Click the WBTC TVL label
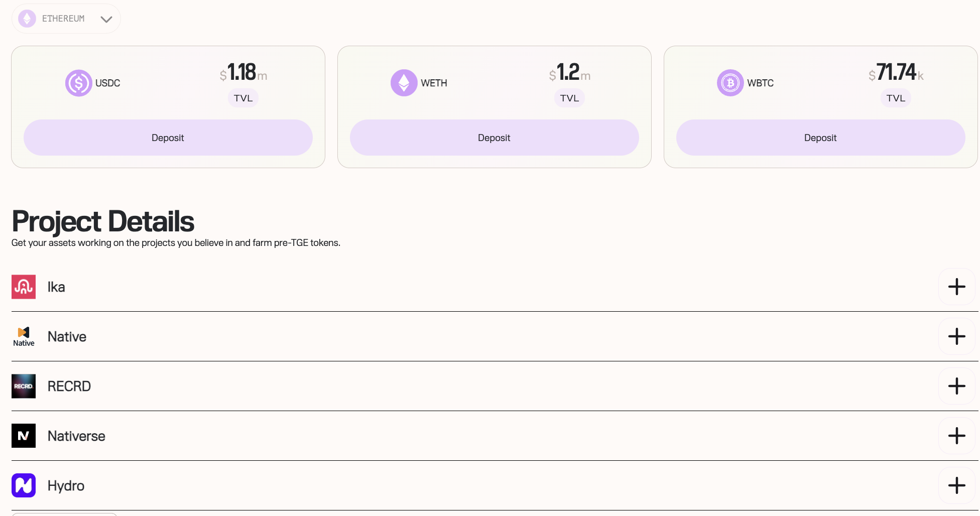Screen dimensions: 980x516 [896, 98]
